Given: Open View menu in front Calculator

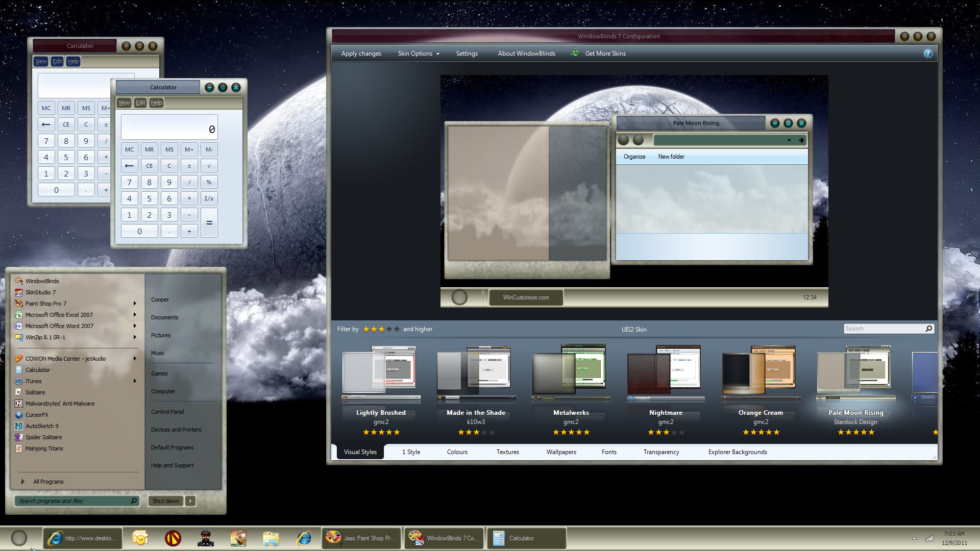Looking at the screenshot, I should (124, 103).
